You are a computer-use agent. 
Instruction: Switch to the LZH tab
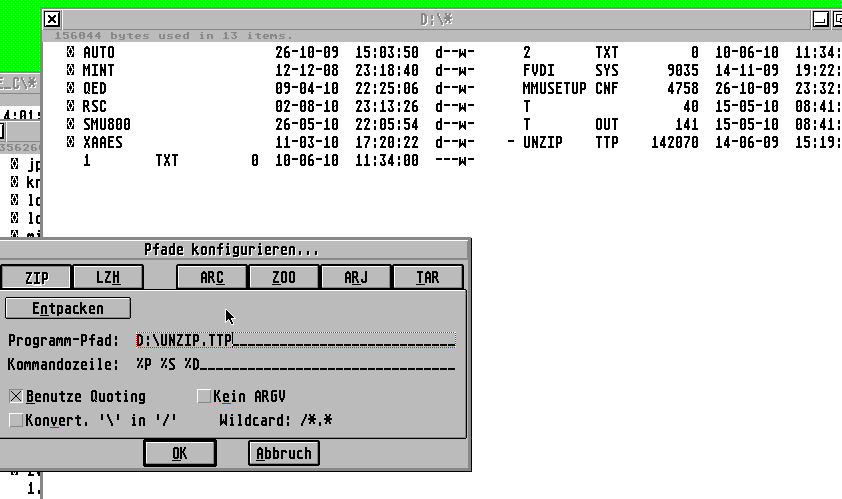(x=108, y=278)
